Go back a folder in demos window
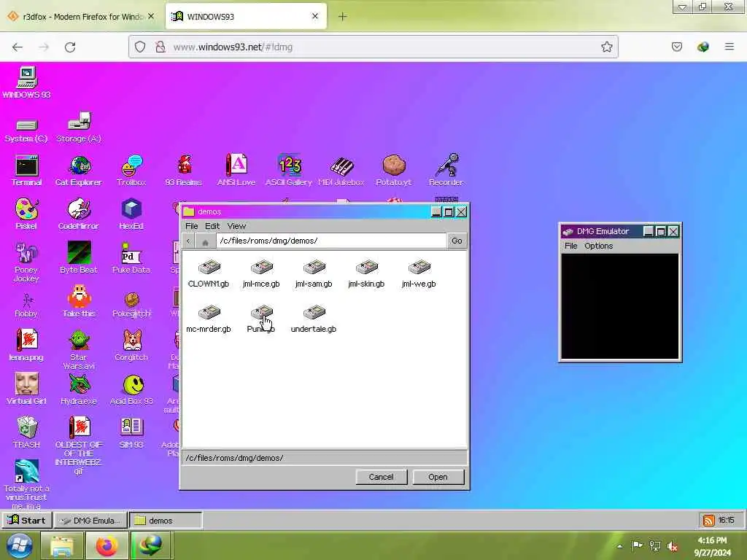Viewport: 747px width, 560px height. [x=188, y=241]
